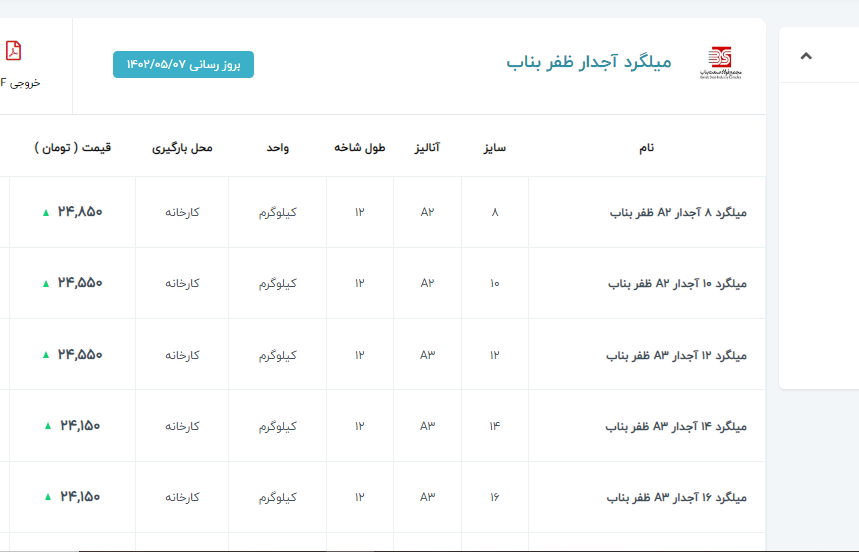The width and height of the screenshot is (859, 552).
Task: Click the green arrow in the میلگرد ۱۴ row
Action: 48,426
